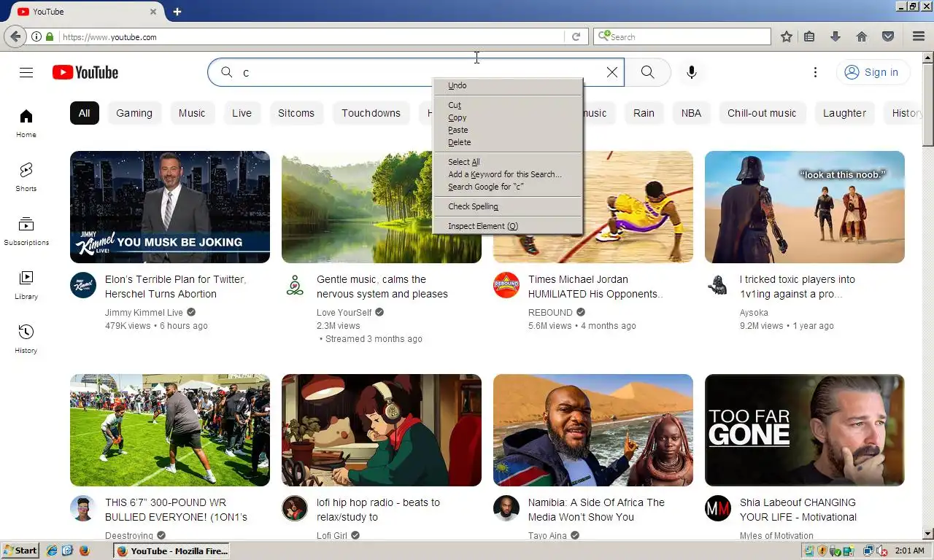This screenshot has width=934, height=560.
Task: Start voice search with microphone icon
Action: point(692,72)
